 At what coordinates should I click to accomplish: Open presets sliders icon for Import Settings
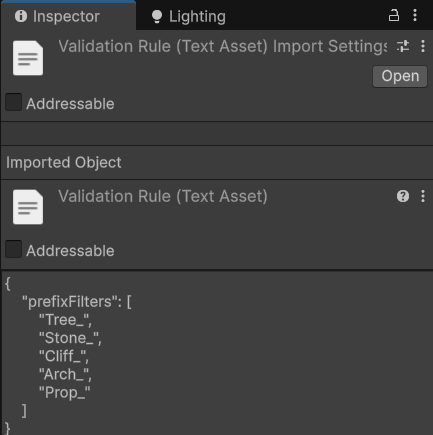coord(403,46)
